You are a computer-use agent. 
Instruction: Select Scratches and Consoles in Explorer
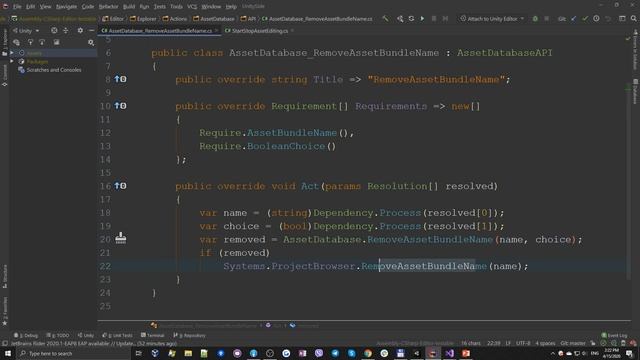pos(50,70)
